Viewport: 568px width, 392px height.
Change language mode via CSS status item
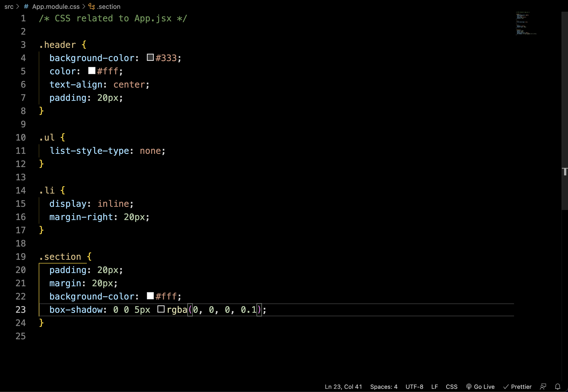tap(452, 387)
